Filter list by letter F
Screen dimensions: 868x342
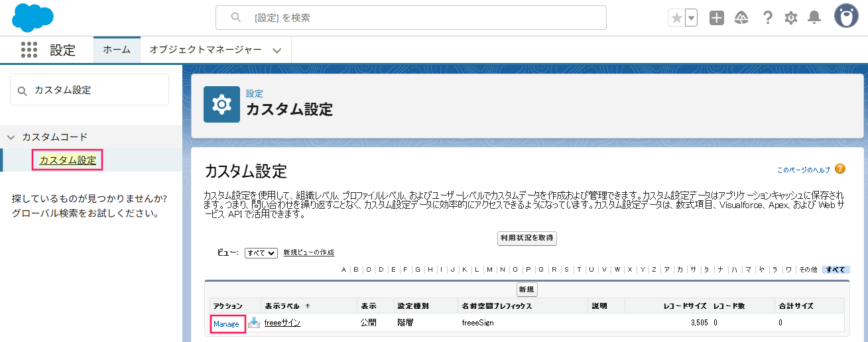tap(406, 270)
